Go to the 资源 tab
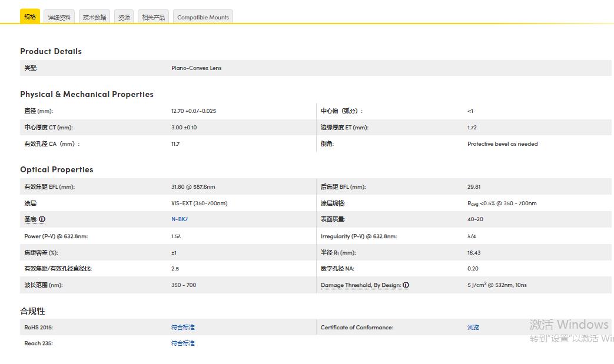 point(124,18)
